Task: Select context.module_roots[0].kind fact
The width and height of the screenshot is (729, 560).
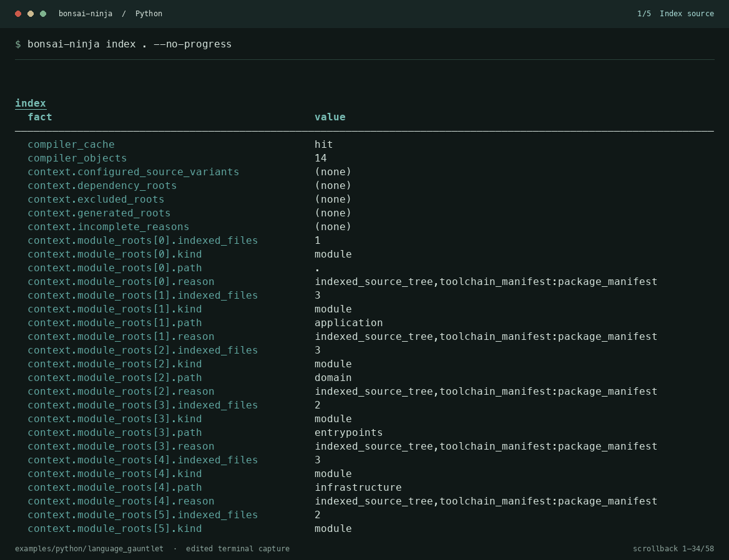Action: pyautogui.click(x=115, y=254)
